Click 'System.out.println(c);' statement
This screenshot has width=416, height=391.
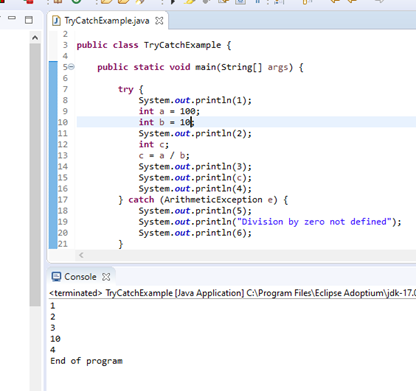[x=195, y=178]
